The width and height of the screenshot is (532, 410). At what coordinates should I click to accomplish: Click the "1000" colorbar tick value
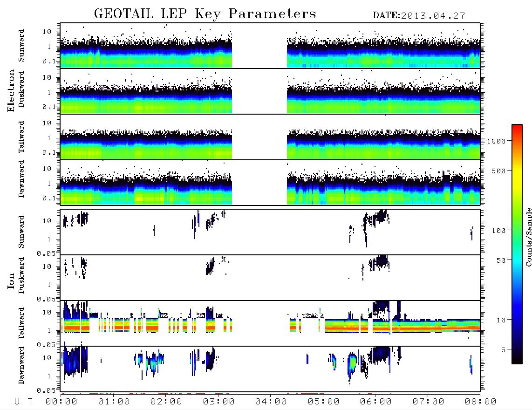(x=496, y=141)
